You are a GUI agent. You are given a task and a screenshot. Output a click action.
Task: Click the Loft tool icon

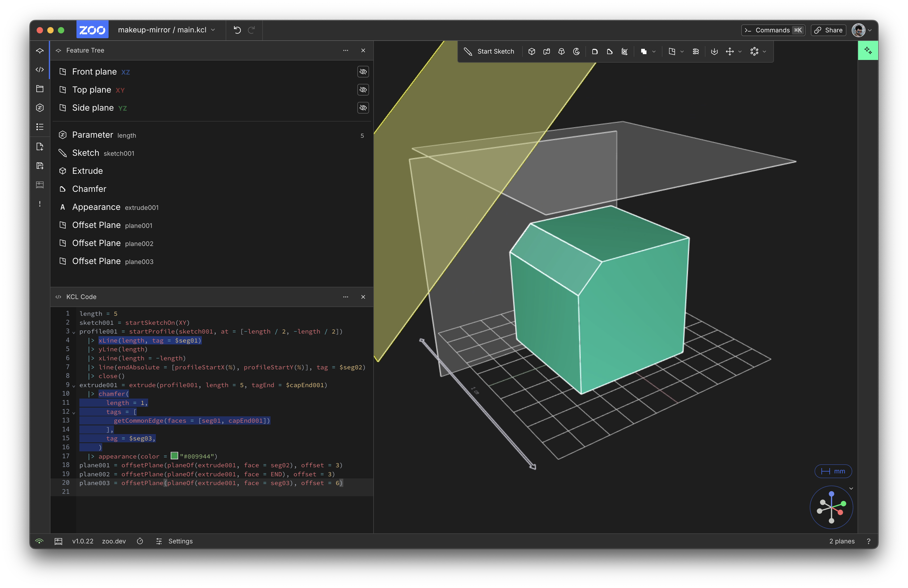562,51
